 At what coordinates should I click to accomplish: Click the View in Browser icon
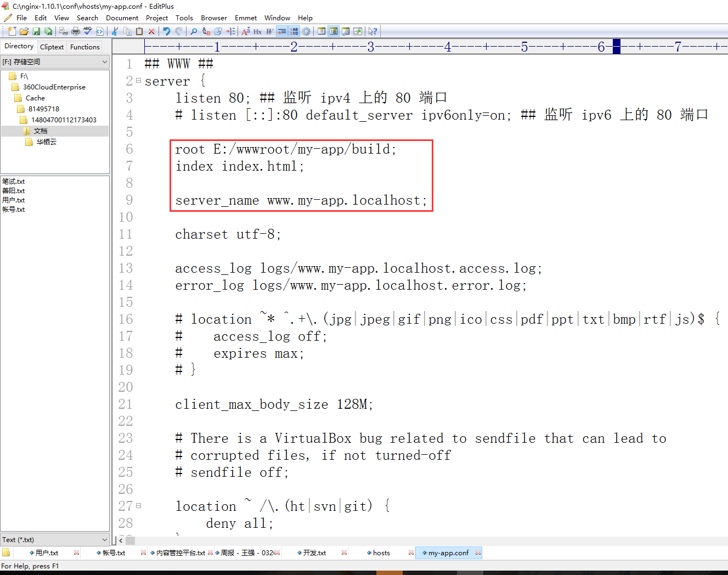tap(358, 31)
